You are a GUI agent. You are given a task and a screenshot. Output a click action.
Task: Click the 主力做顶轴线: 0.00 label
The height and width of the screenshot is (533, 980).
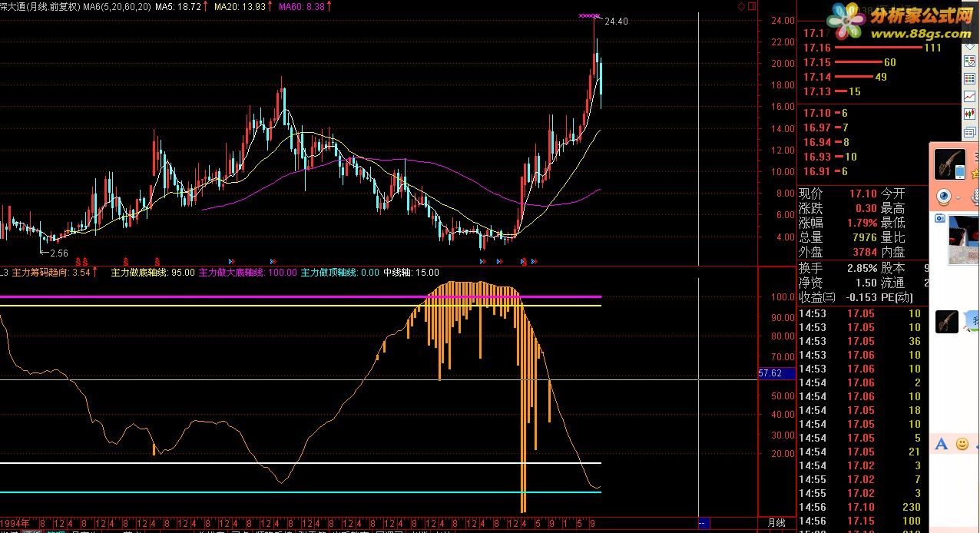(340, 272)
